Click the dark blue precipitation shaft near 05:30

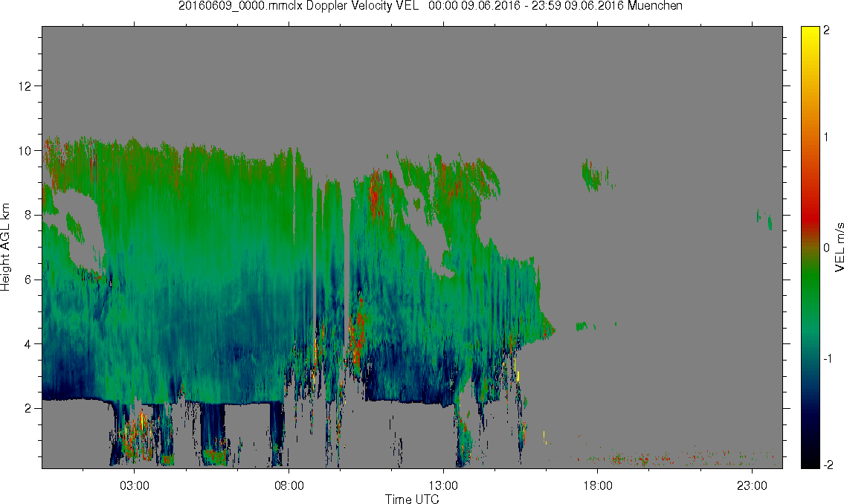[213, 433]
